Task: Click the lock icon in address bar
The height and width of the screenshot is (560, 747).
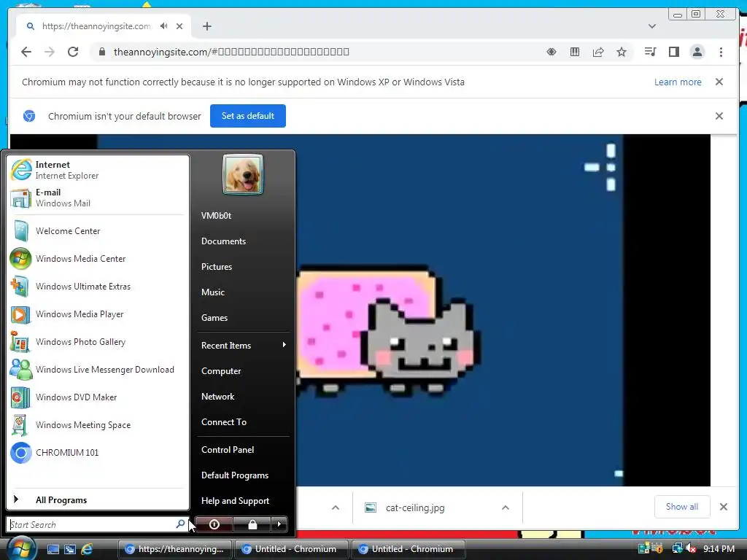Action: point(101,52)
